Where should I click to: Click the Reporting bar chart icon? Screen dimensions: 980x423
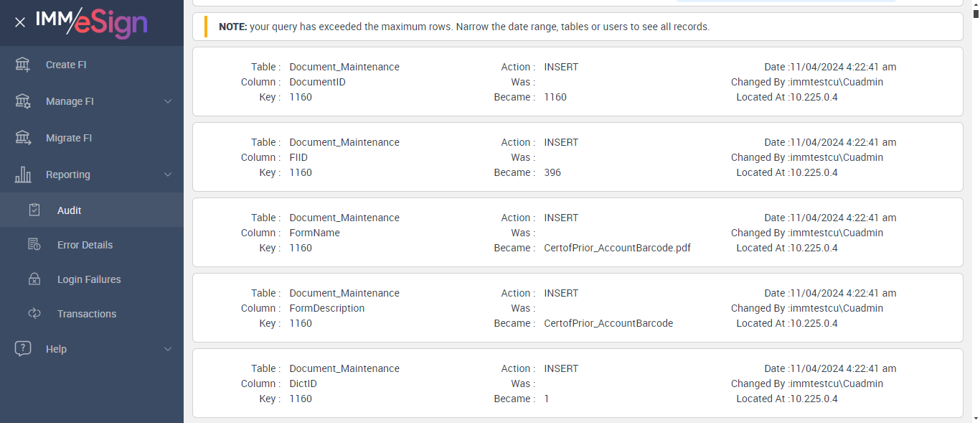coord(23,175)
